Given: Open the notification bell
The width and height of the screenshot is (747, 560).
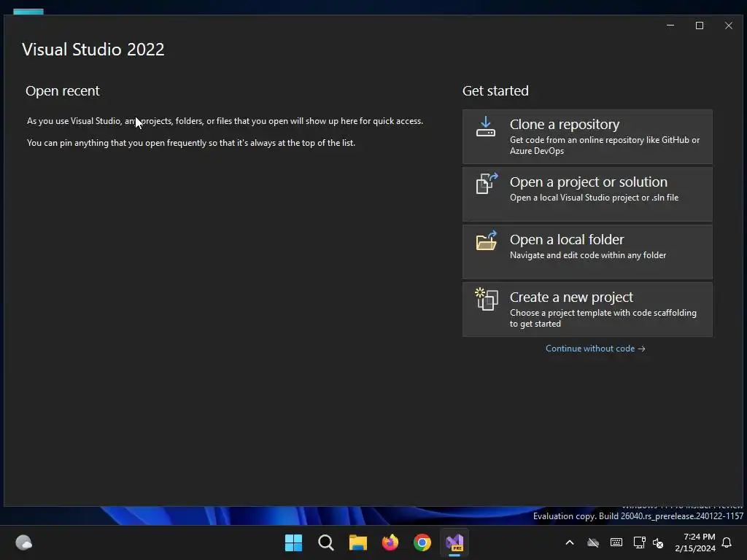Looking at the screenshot, I should 727,542.
